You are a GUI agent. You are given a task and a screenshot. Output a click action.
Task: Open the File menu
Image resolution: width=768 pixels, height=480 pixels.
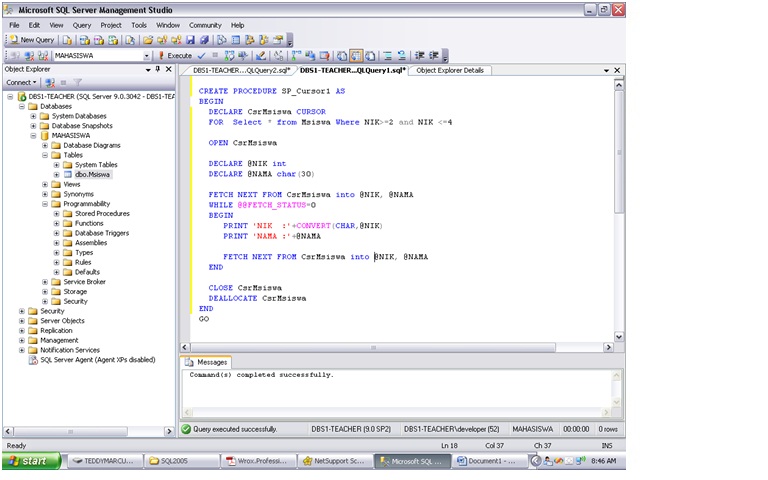click(x=14, y=25)
